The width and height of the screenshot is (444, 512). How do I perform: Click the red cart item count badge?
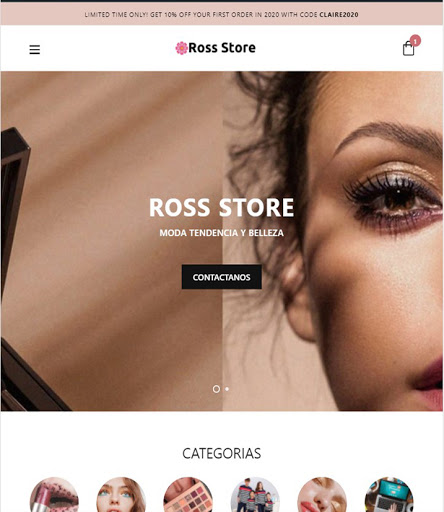click(x=415, y=41)
